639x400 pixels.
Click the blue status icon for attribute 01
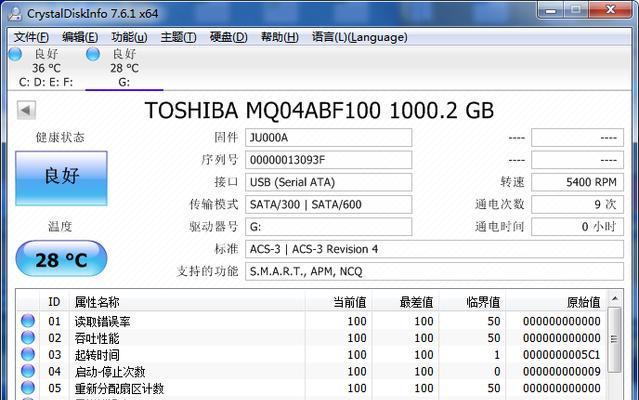click(x=28, y=321)
